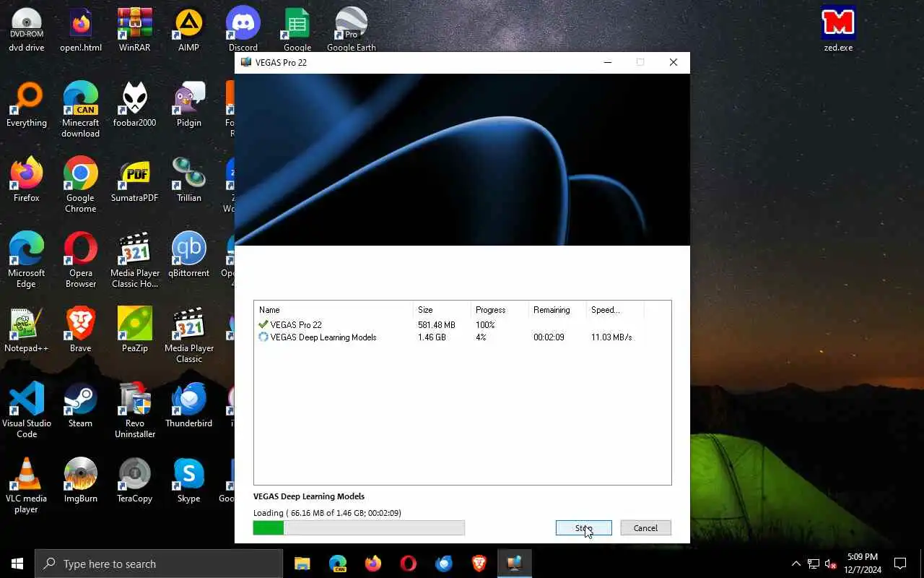Screen dimensions: 924x578
Task: Click the Loading status text line
Action: click(x=327, y=513)
